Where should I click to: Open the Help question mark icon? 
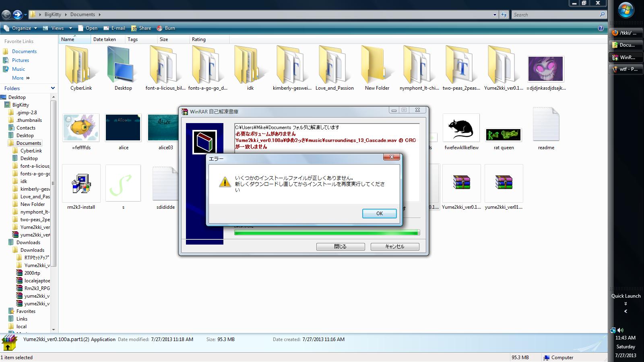(601, 28)
